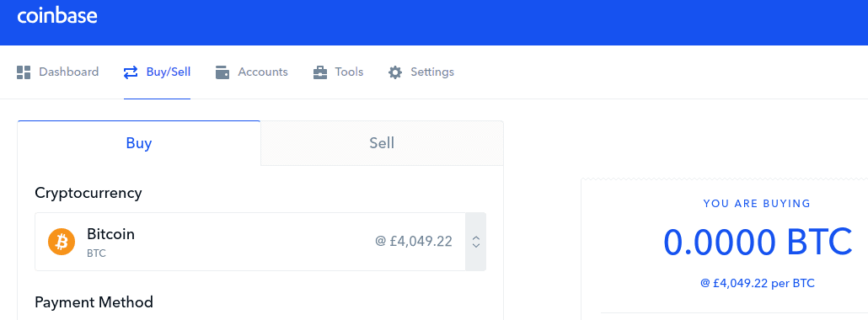
Task: Click the coinbase logo
Action: [57, 16]
